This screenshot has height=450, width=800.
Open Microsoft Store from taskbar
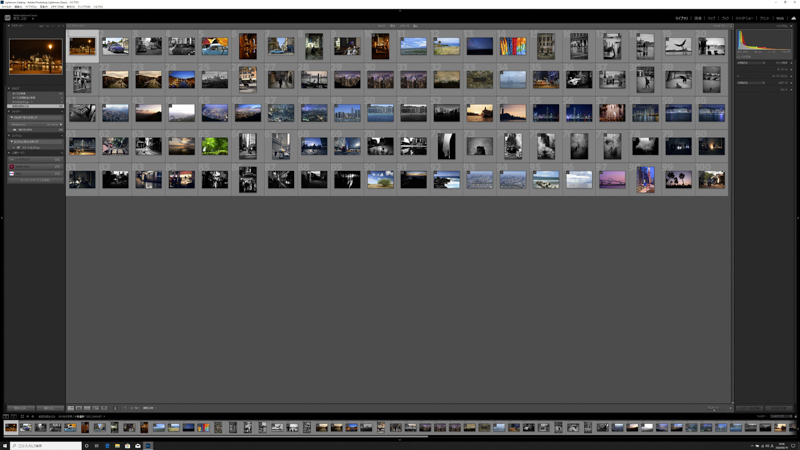[128, 446]
